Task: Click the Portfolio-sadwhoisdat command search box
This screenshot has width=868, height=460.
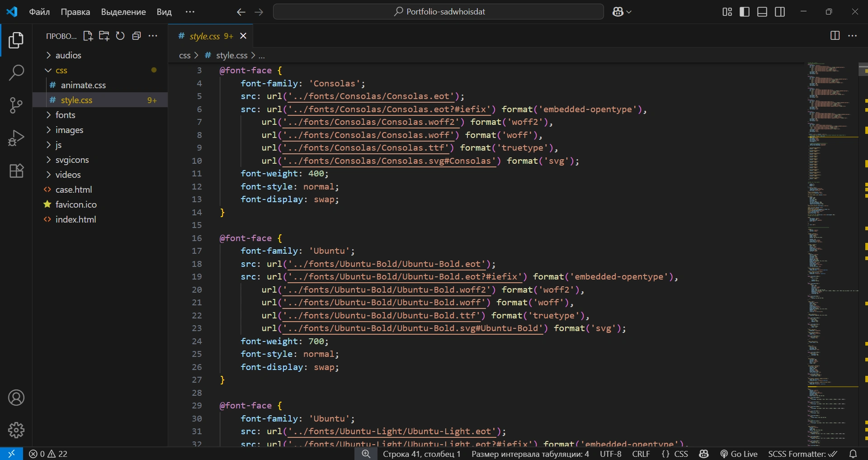Action: (x=439, y=12)
